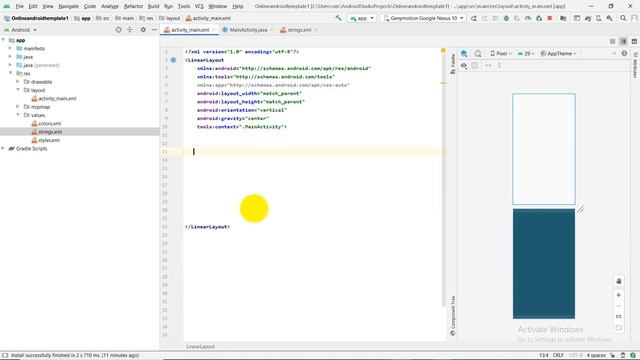Select Design Surface layers icon
This screenshot has width=640, height=360.
[x=464, y=53]
